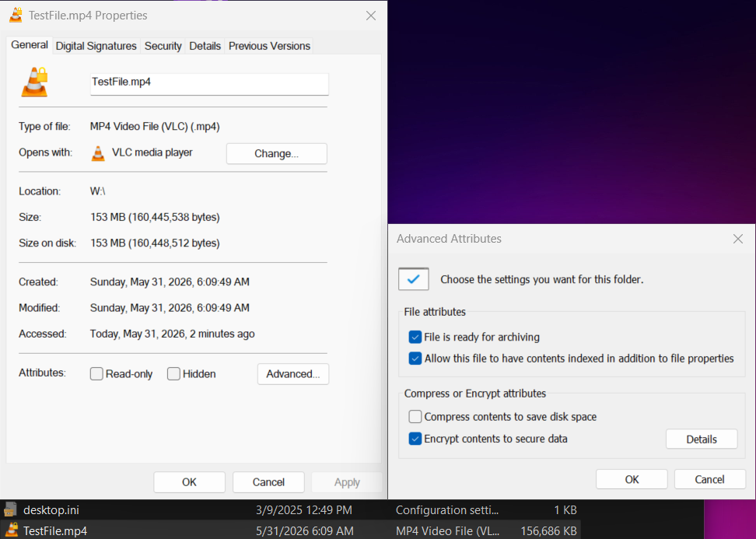
Task: Toggle contents indexing checkbox
Action: [x=415, y=359]
